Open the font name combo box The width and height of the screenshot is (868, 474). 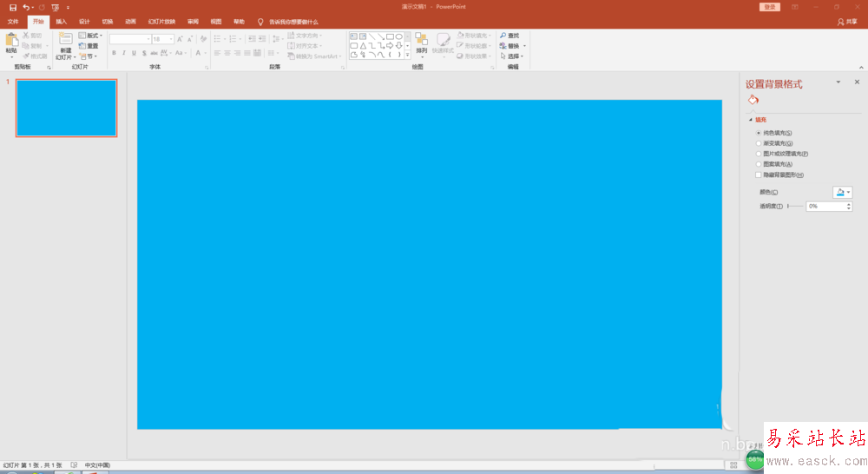130,39
